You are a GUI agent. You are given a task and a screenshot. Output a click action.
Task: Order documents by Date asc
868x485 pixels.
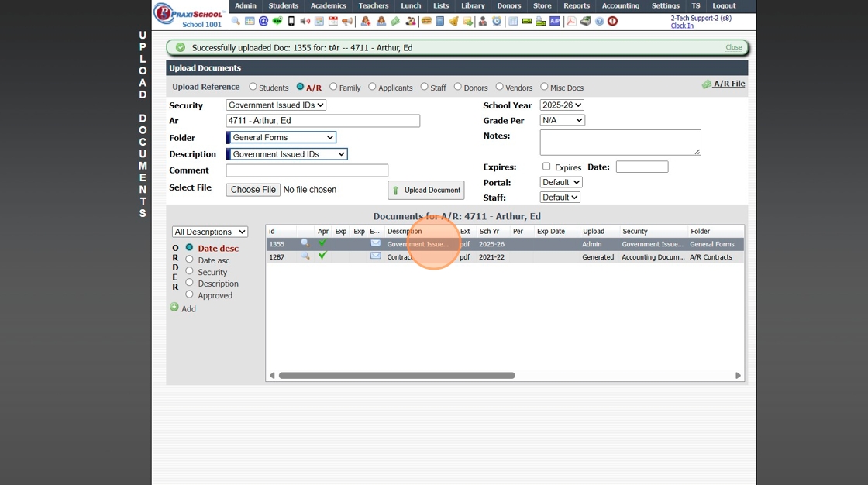(x=189, y=259)
